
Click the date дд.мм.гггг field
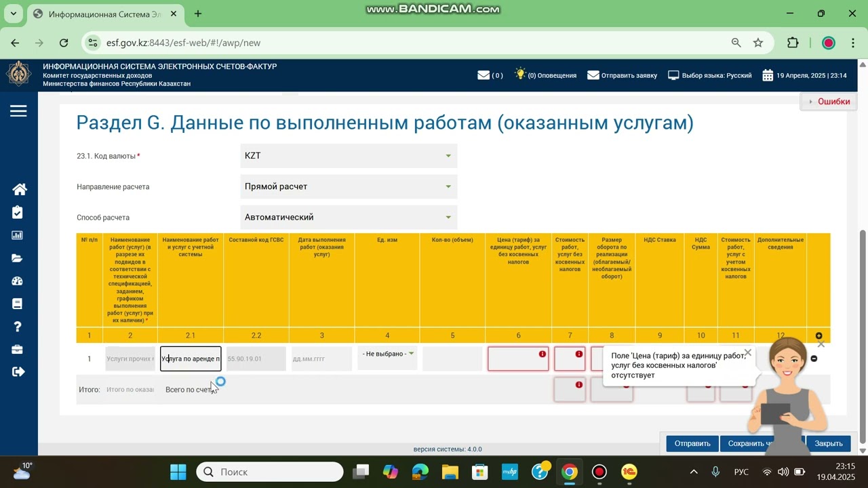321,359
